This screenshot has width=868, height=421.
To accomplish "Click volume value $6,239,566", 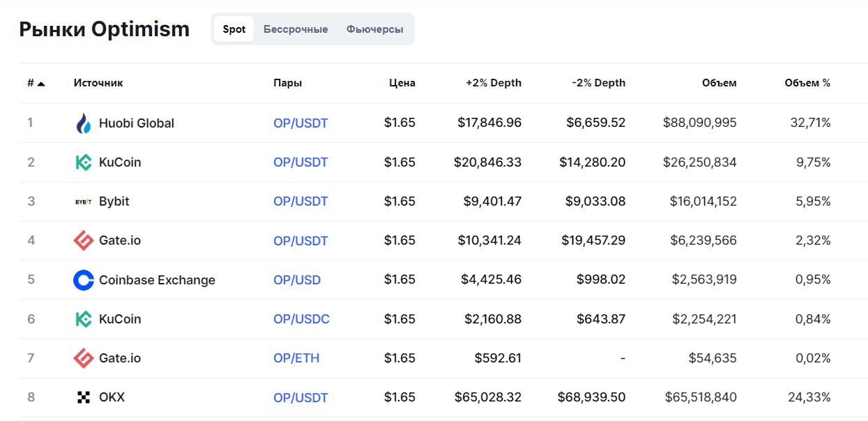I will pyautogui.click(x=703, y=240).
